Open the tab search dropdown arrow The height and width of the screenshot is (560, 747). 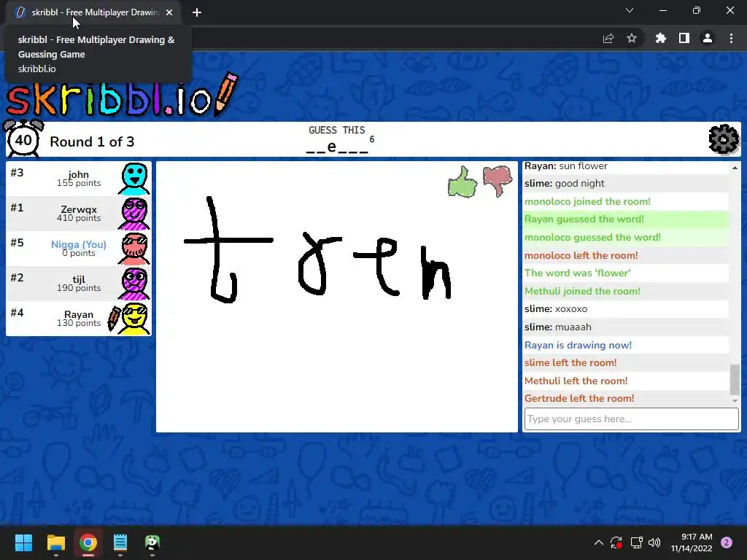click(630, 10)
